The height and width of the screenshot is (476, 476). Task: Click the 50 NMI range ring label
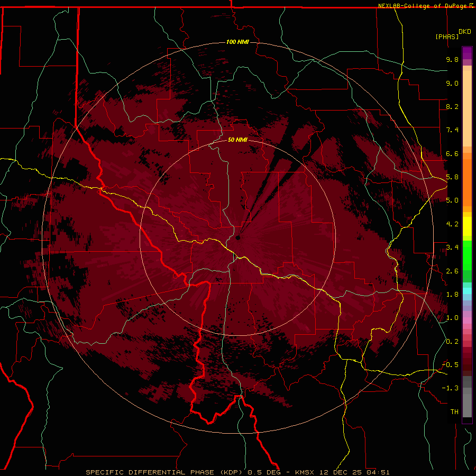pos(237,140)
